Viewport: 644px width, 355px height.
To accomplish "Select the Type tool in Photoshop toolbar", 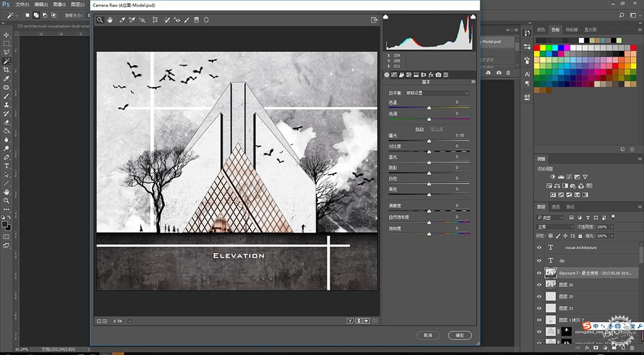I will (x=6, y=166).
